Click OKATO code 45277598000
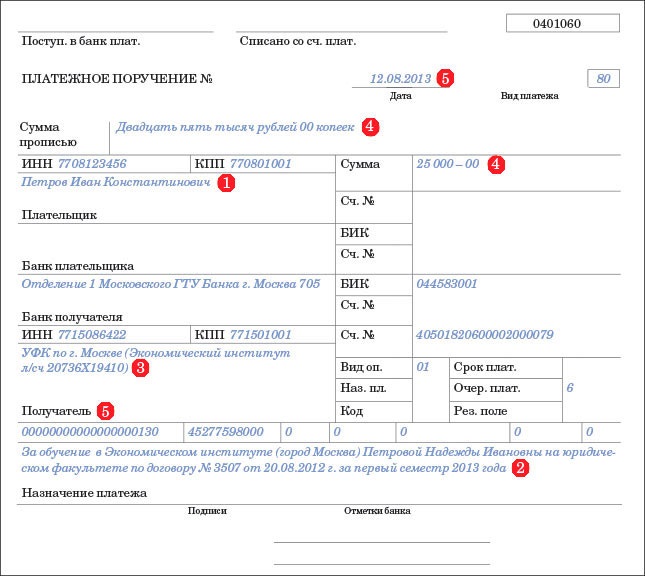Screen dimensions: 645x576 225,432
